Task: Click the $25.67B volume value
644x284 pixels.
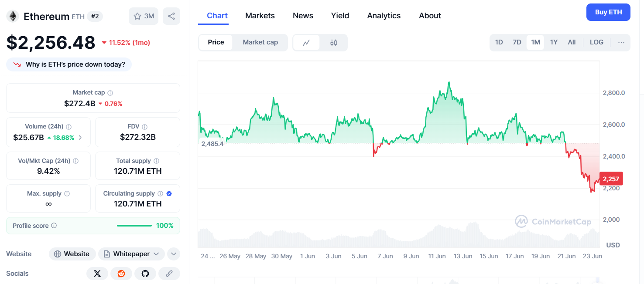Action: pyautogui.click(x=28, y=138)
